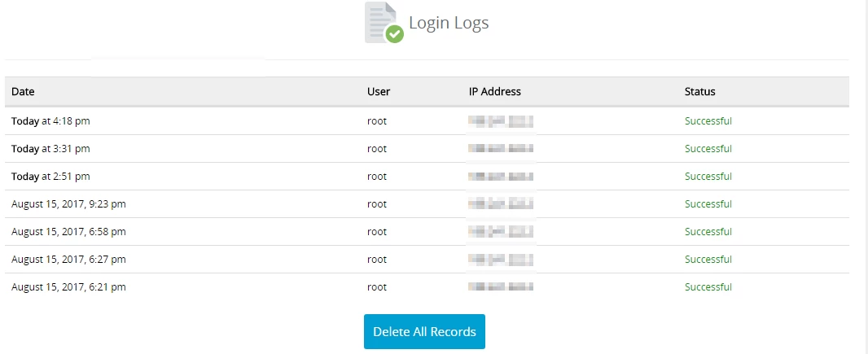Select the August 15, 2017, 9:23 pm record
Screen dimensions: 868x354
point(68,204)
